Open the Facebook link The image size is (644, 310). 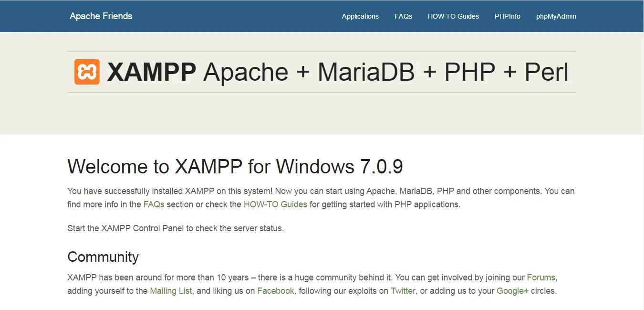(x=276, y=290)
